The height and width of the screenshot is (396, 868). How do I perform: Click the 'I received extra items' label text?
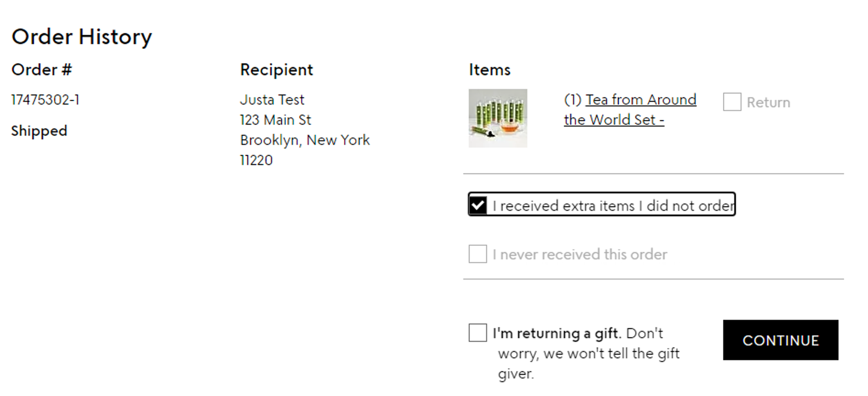pyautogui.click(x=613, y=206)
